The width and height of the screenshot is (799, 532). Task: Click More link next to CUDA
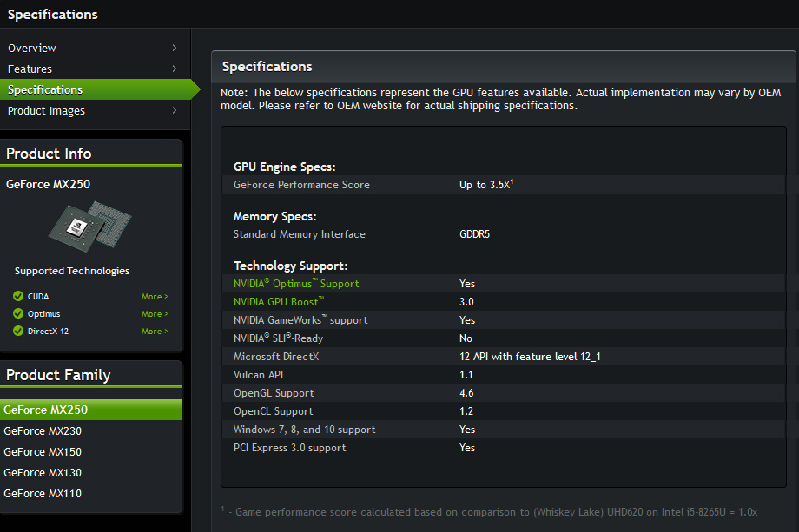pos(154,297)
